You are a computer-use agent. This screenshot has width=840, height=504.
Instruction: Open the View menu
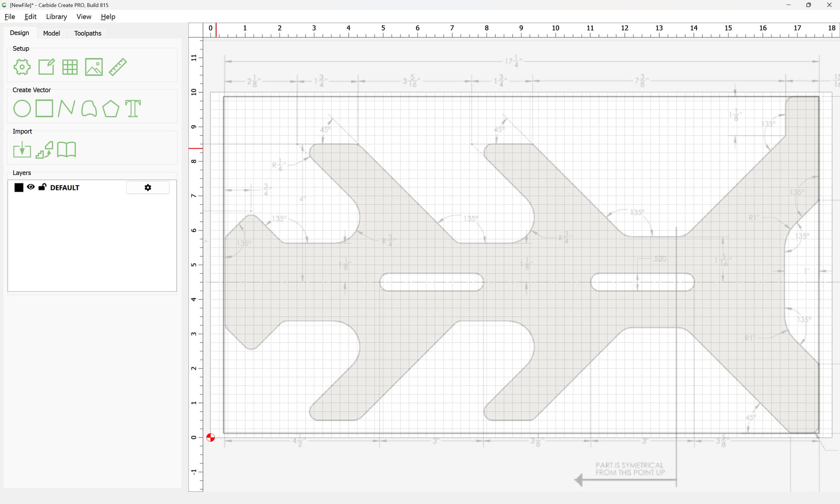tap(84, 17)
